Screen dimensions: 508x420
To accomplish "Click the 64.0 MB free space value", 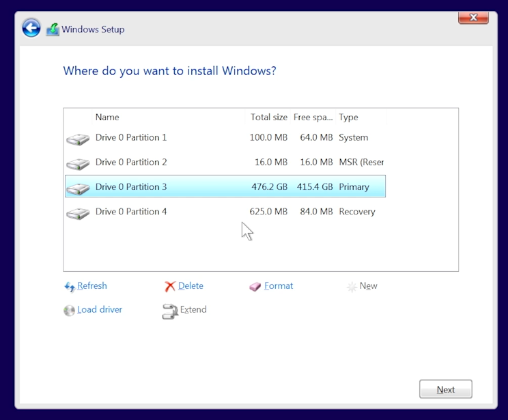I will pos(316,137).
